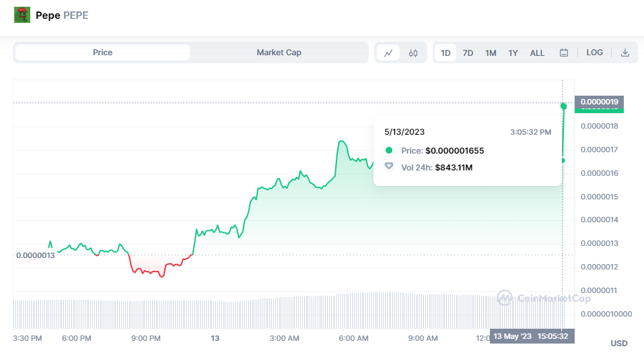Viewport: 644px width, 355px height.
Task: Click the USD currency label
Action: tap(619, 343)
